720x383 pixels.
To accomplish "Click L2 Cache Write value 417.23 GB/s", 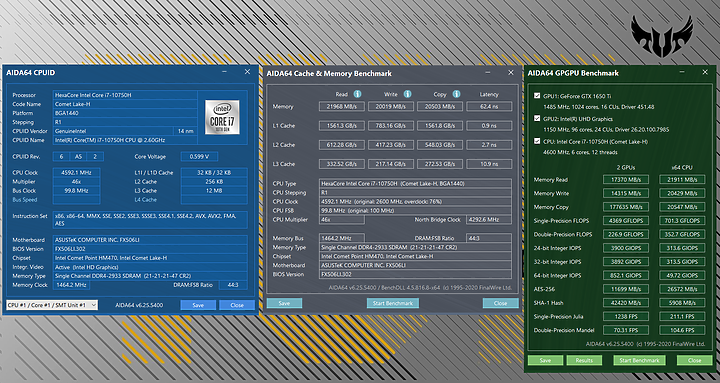I will tap(391, 145).
